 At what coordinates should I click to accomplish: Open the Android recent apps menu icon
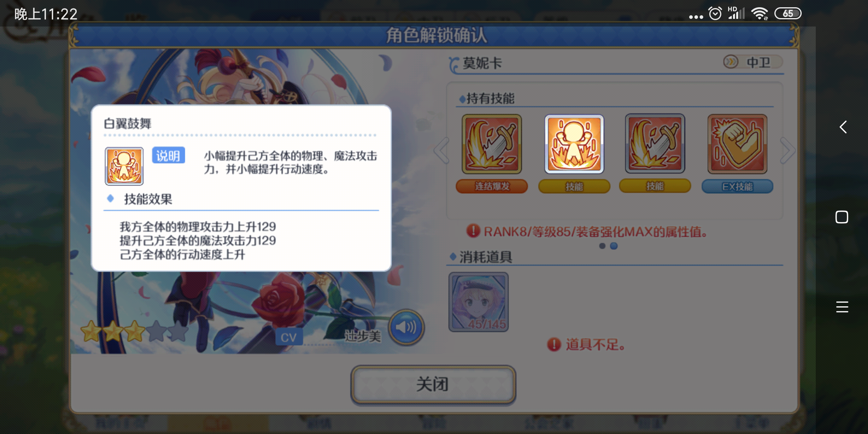click(842, 307)
